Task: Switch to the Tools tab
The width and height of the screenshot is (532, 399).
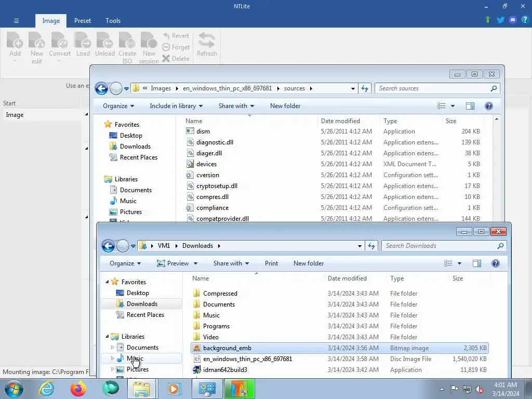Action: point(113,21)
